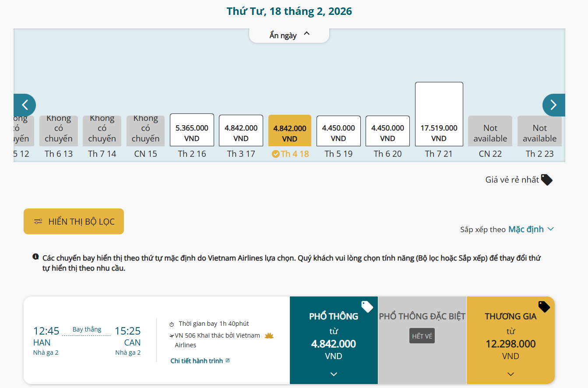The image size is (588, 388).
Task: Select the highlighted Th 4 18 date
Action: pos(290,131)
